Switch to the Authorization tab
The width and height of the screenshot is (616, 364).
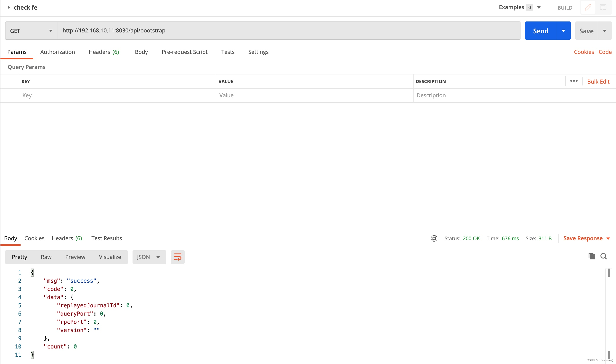(57, 52)
